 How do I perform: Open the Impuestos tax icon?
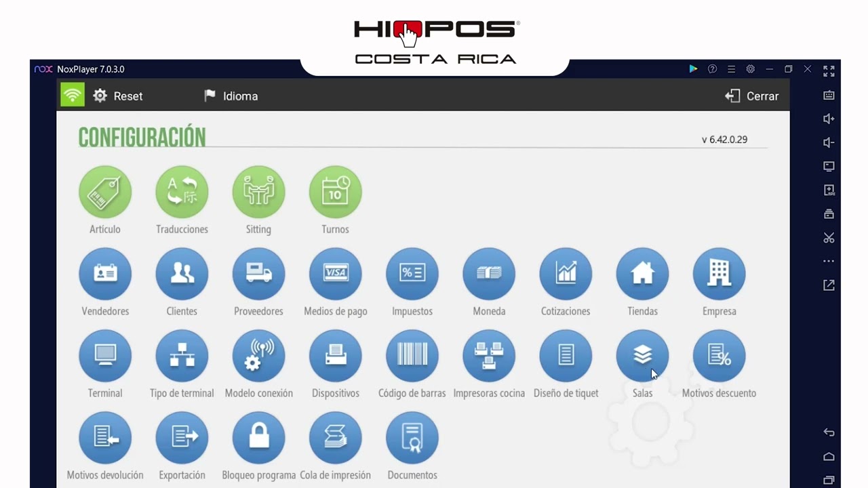[412, 274]
